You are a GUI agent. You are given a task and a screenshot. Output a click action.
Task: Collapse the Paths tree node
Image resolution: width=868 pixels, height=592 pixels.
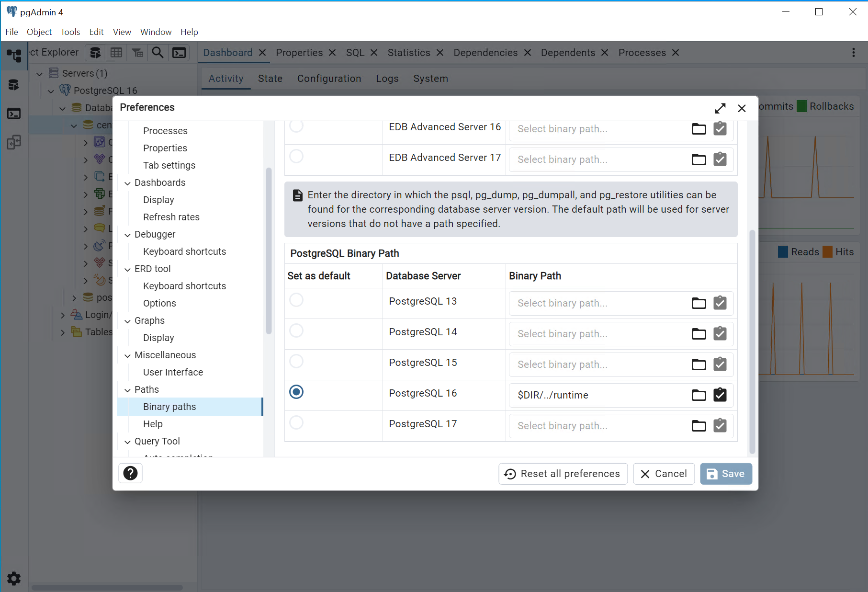127,390
